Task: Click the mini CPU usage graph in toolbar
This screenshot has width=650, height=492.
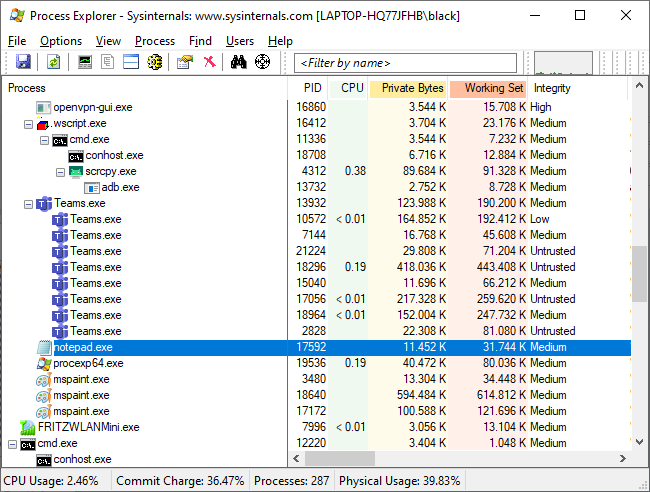Action: tap(563, 63)
